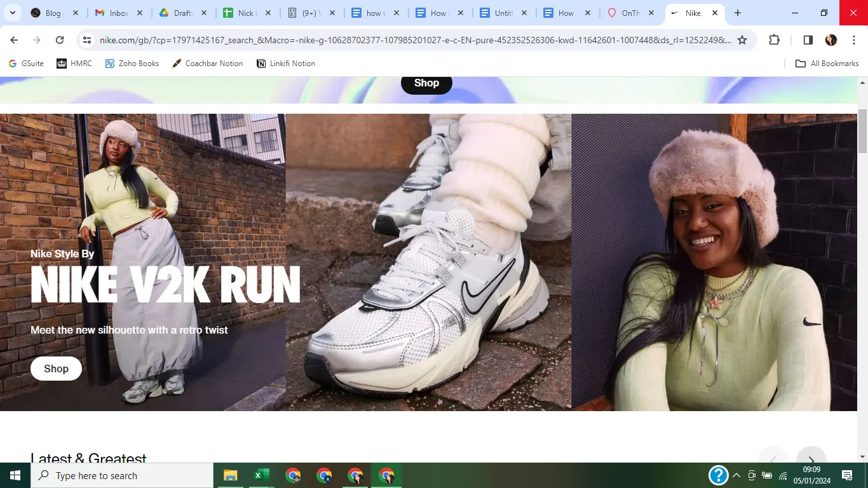Screen dimensions: 868x488
Task: Open the Zoho Books bookmark
Action: [132, 64]
